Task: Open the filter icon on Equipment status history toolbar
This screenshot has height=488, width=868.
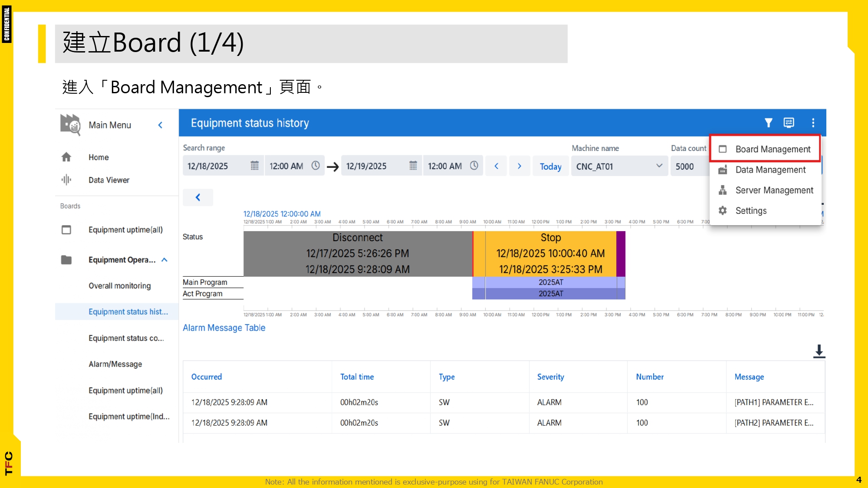Action: (768, 123)
